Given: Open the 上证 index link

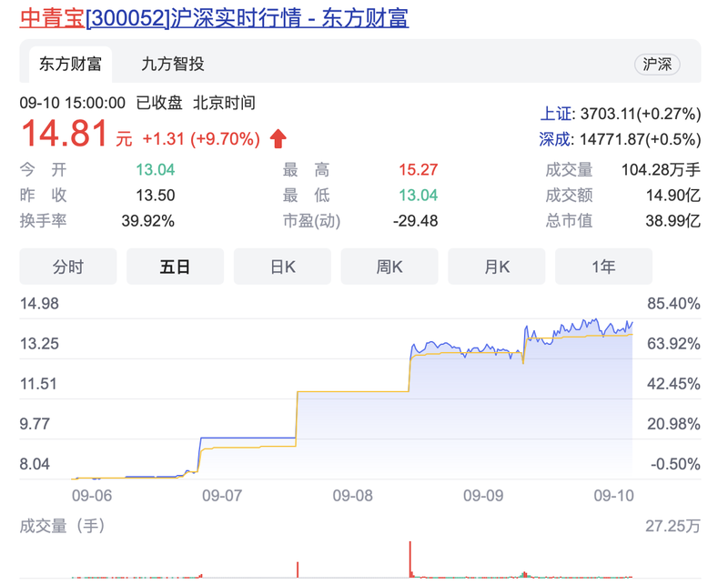Looking at the screenshot, I should (x=555, y=114).
